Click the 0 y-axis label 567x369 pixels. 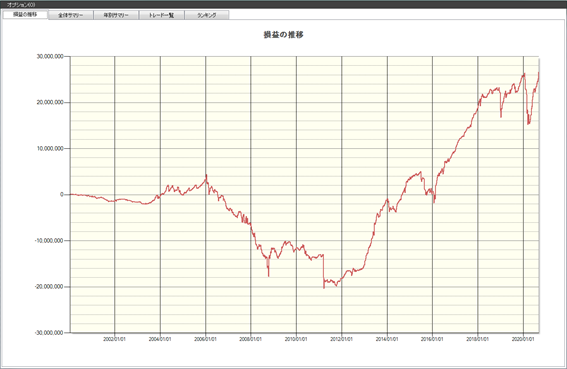[x=61, y=194]
